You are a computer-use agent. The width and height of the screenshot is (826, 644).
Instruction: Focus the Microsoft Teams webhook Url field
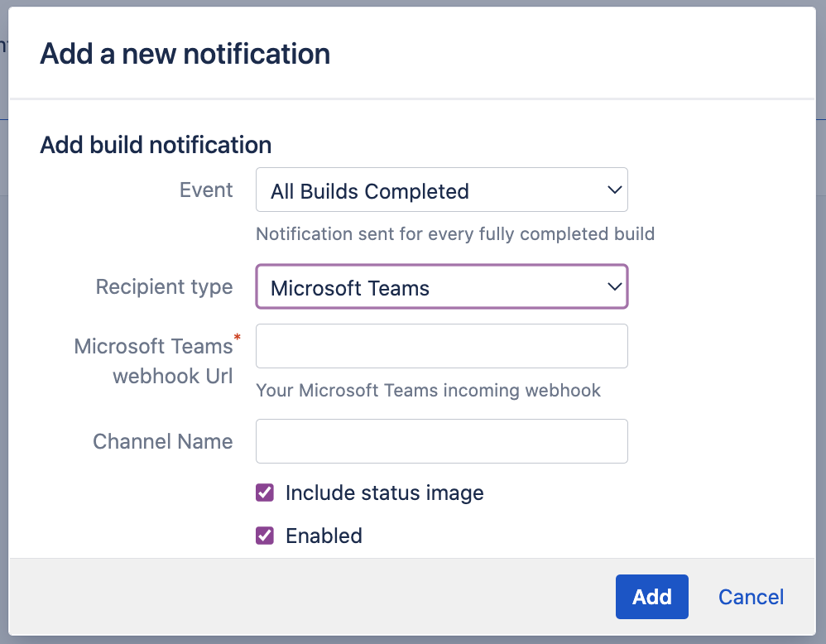click(441, 346)
